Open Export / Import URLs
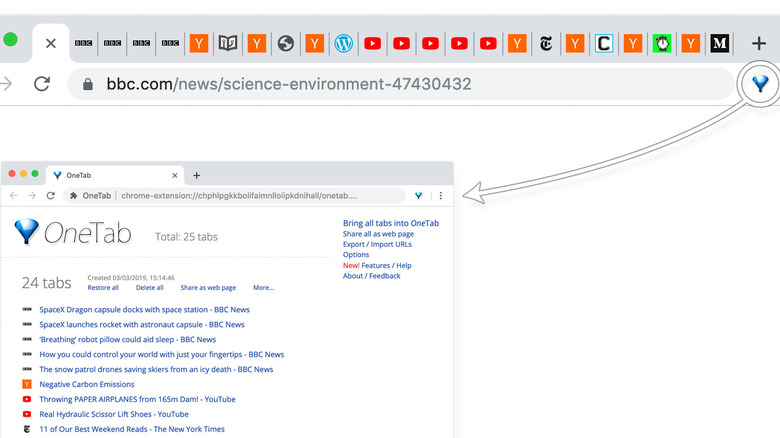The image size is (780, 438). (x=377, y=244)
